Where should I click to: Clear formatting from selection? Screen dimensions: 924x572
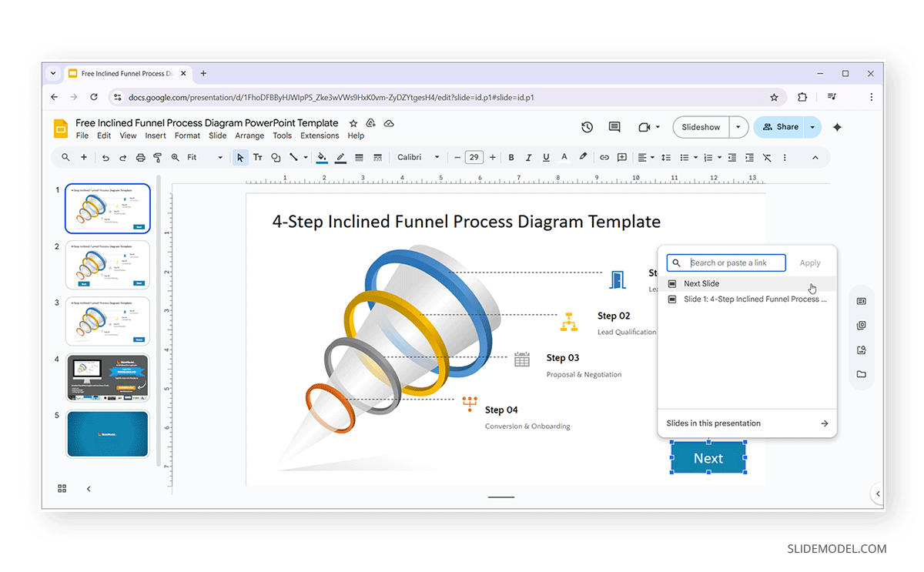pos(767,157)
